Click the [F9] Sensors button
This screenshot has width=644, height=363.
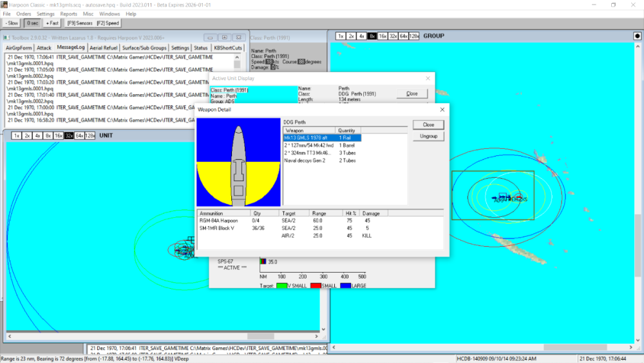[x=80, y=23]
